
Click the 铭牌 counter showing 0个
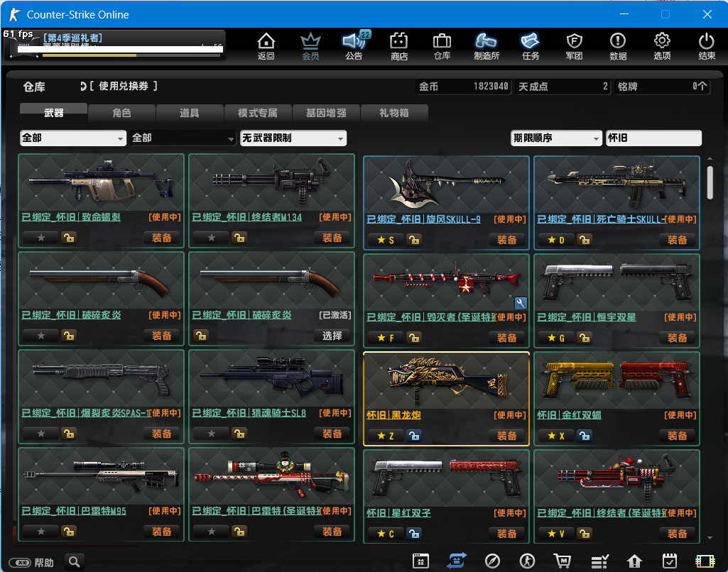point(663,87)
